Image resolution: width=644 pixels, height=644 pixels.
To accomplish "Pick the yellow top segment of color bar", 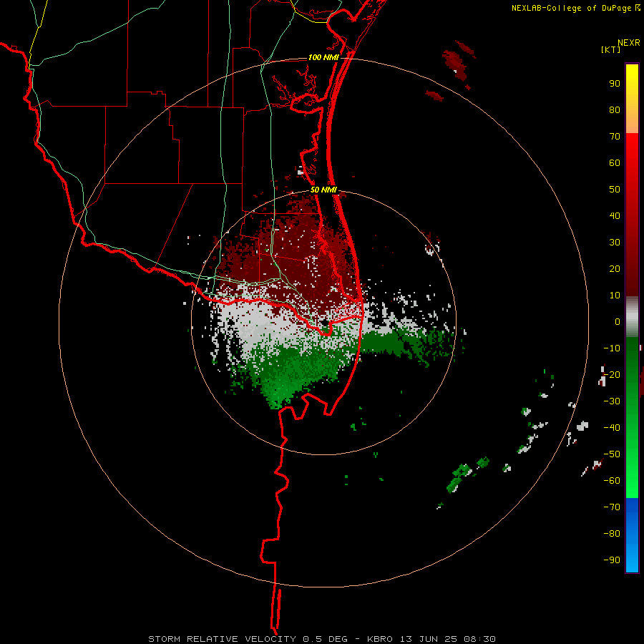I will pos(632,99).
